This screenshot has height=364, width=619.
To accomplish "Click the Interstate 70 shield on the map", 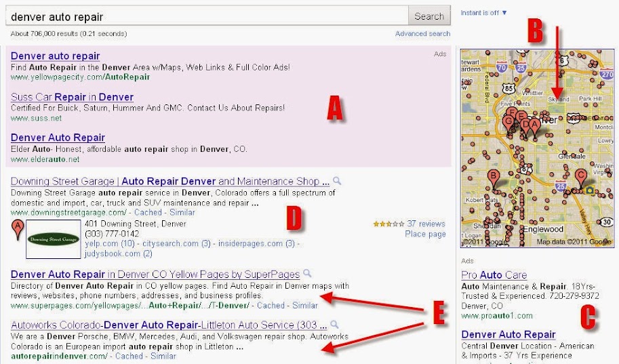I will 502,68.
